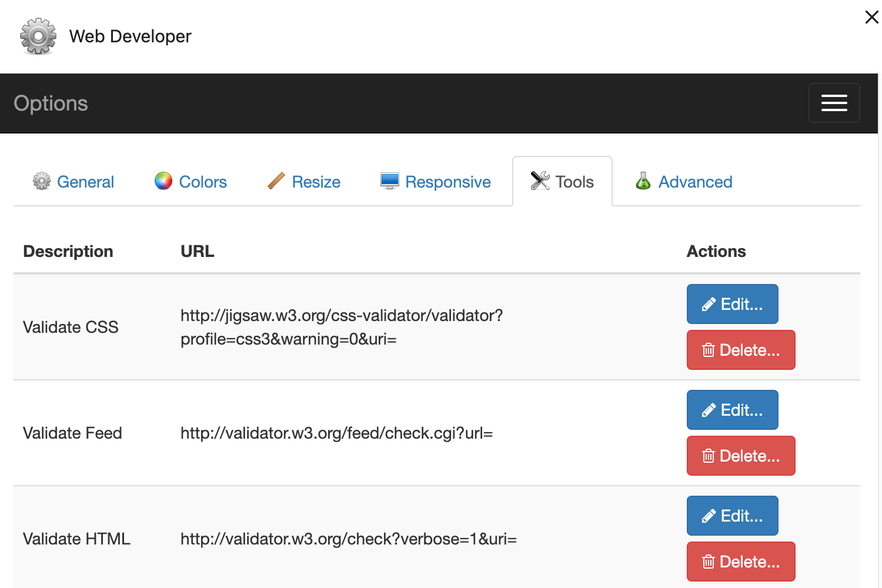Click the trash icon in Validate HTML's Delete button
Screen dimensions: 882x588
pyautogui.click(x=708, y=562)
